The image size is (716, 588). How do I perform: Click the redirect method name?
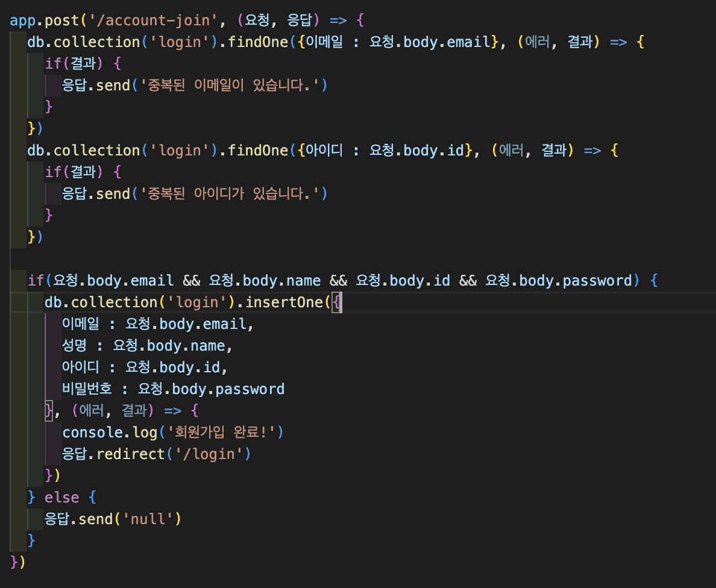(x=131, y=454)
